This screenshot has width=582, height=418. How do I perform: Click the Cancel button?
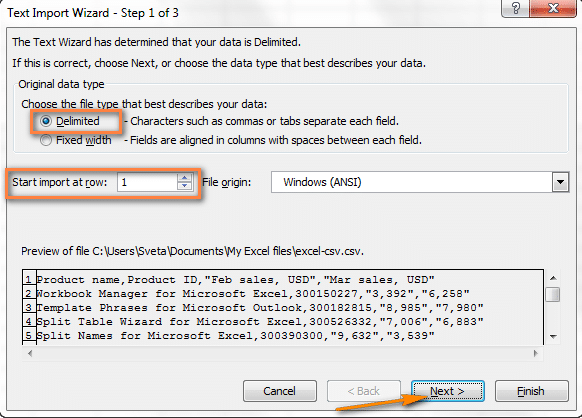click(x=280, y=391)
